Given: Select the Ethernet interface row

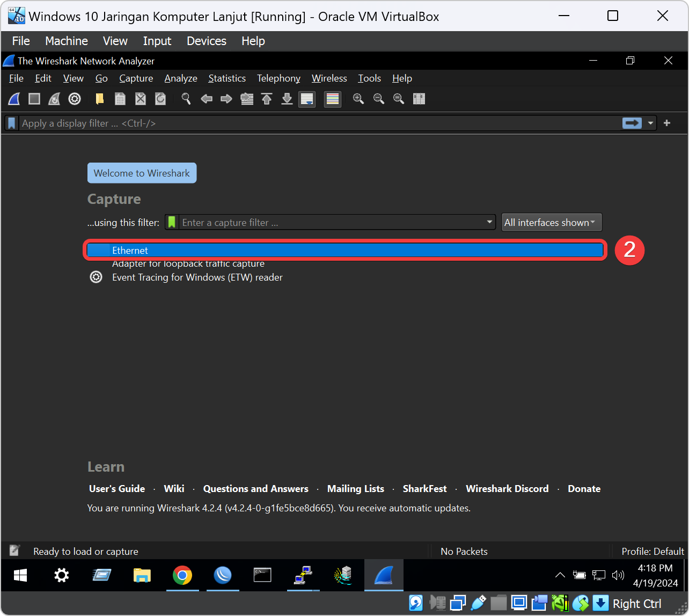Looking at the screenshot, I should [x=345, y=251].
